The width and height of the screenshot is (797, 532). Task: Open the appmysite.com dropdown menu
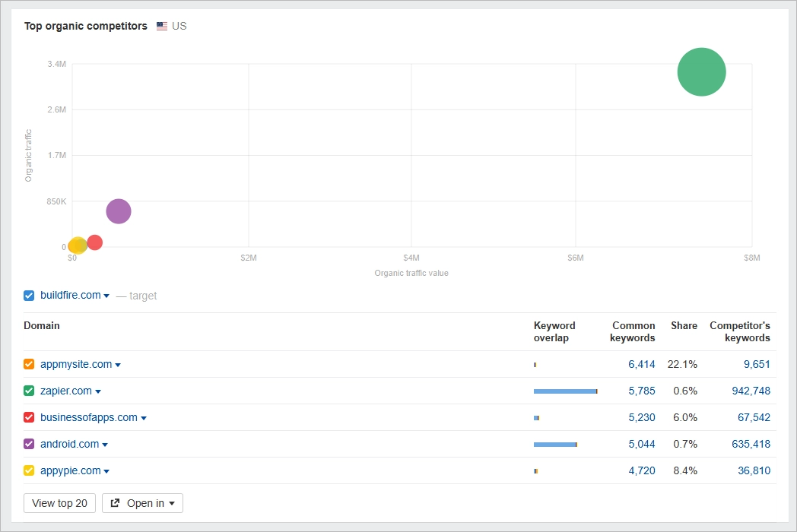(116, 364)
